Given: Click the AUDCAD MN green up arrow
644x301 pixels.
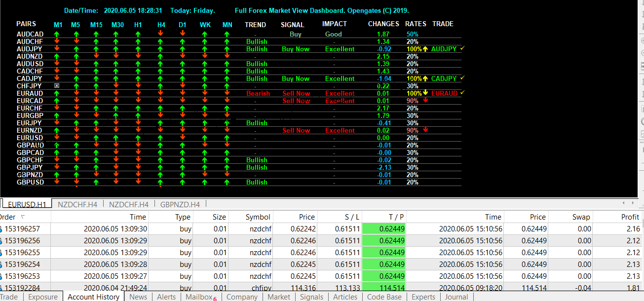Looking at the screenshot, I should [227, 35].
